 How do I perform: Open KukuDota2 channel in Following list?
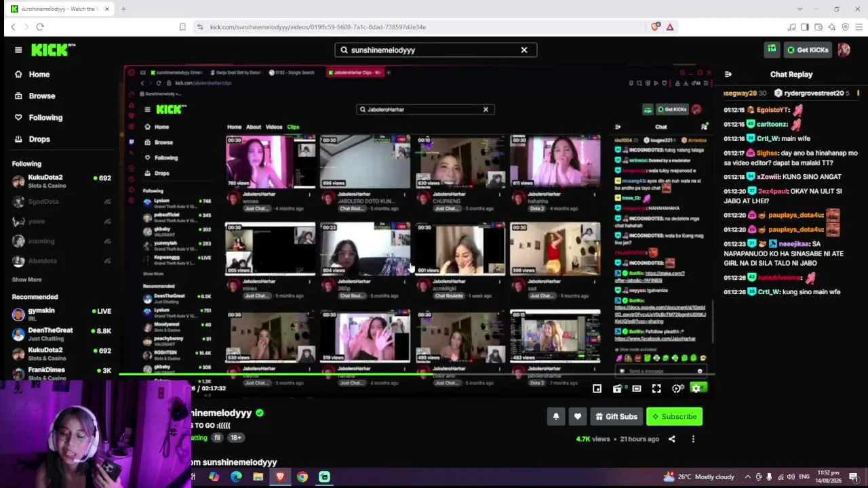[x=61, y=182]
